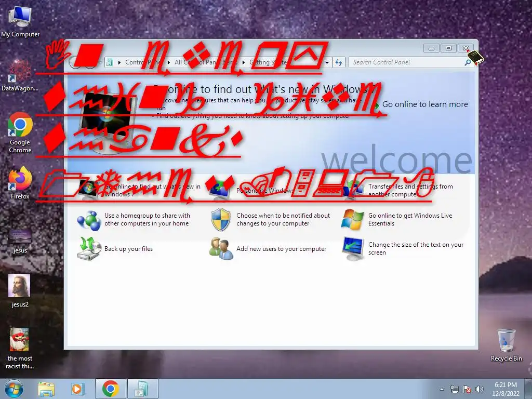Image resolution: width=532 pixels, height=399 pixels.
Task: Select 'Use a homegroup to share' item
Action: click(x=147, y=220)
